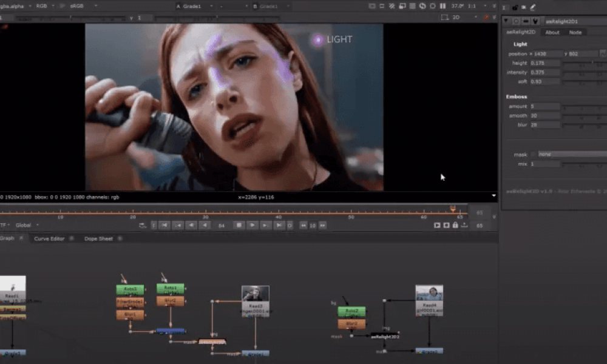Open the RGB channel dropdown in viewer
Viewport: 607px width, 364px height.
44,6
